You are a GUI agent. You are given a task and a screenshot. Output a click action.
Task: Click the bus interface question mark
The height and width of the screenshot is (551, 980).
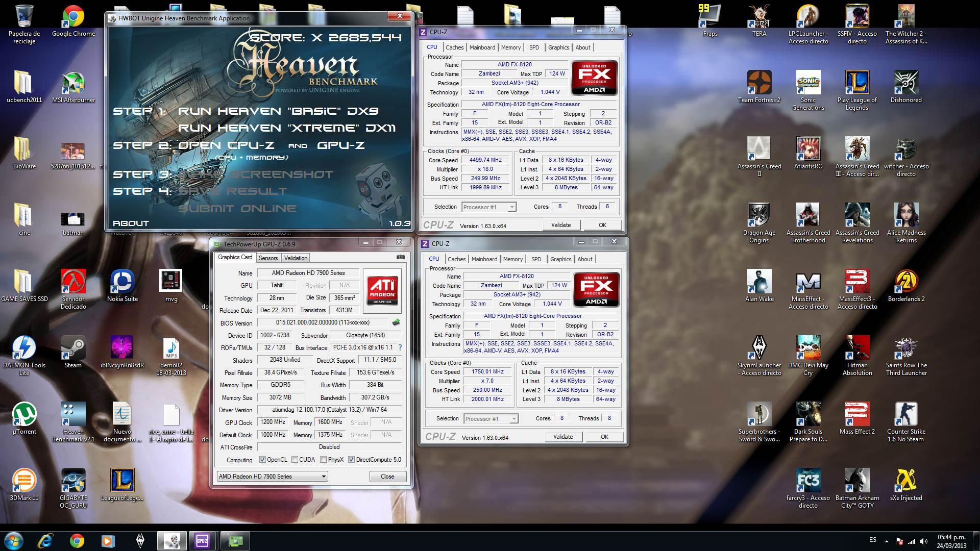(x=400, y=347)
